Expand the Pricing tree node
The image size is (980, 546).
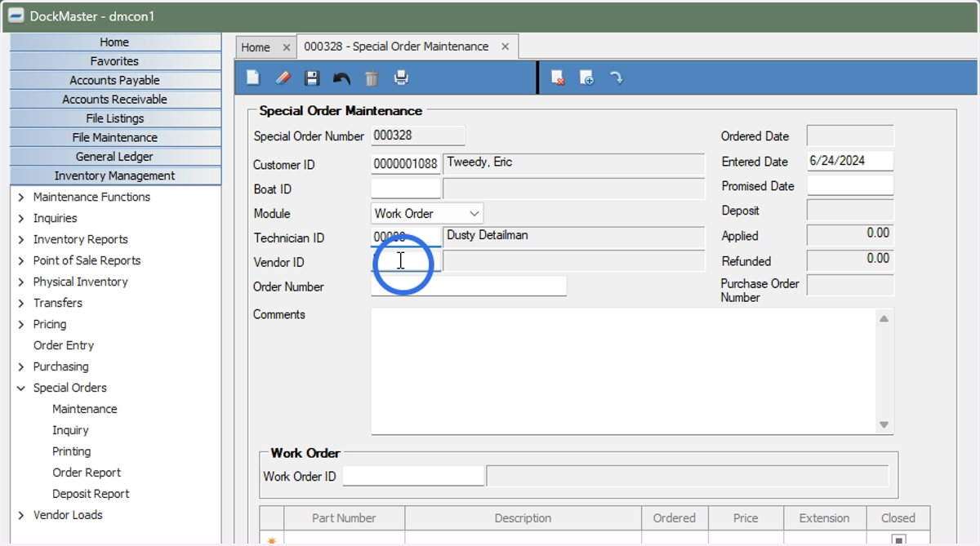point(21,324)
